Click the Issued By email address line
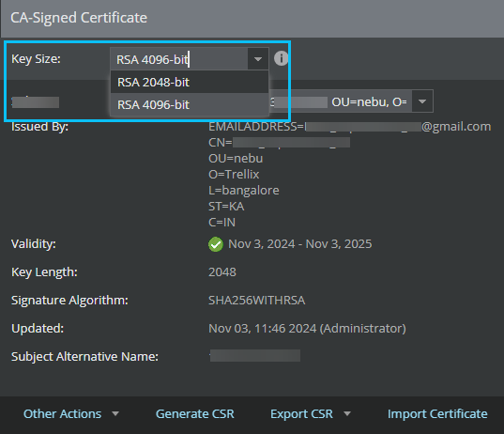Viewport: 504px width, 434px height. point(350,127)
